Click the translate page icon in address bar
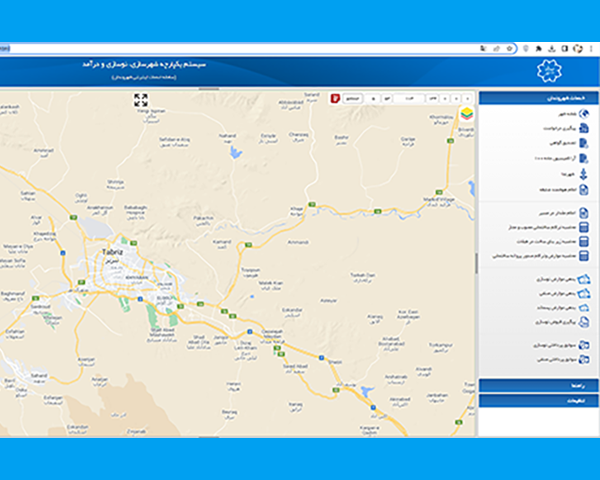600x480 pixels. 483,49
